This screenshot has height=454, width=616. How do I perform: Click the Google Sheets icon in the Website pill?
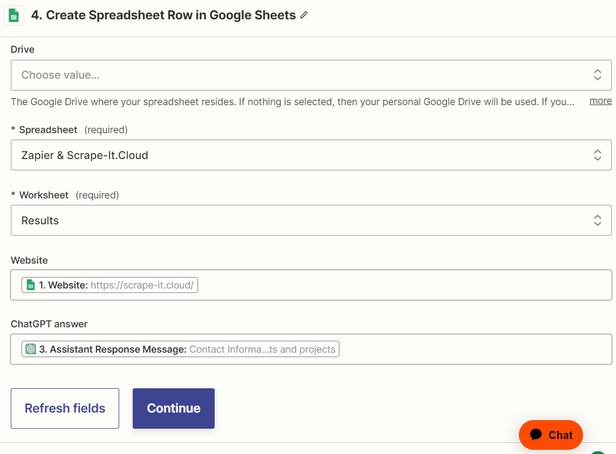(31, 285)
